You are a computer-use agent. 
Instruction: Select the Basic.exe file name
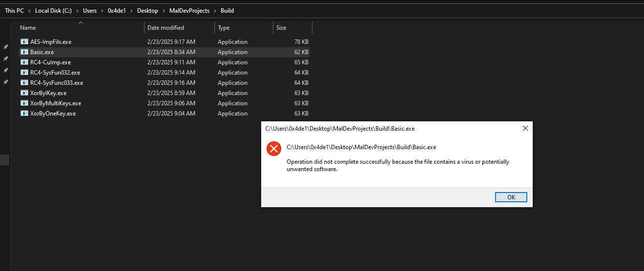point(42,52)
